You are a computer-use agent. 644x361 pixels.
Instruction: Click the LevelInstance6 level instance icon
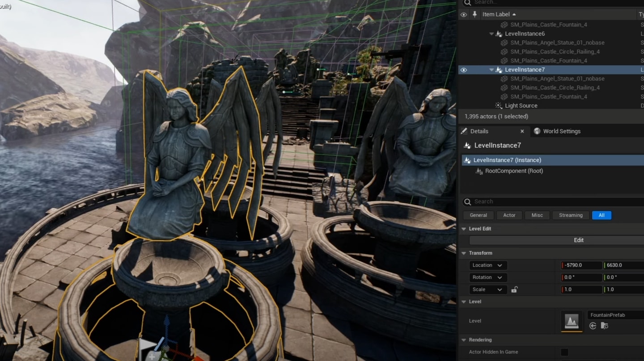pos(499,34)
